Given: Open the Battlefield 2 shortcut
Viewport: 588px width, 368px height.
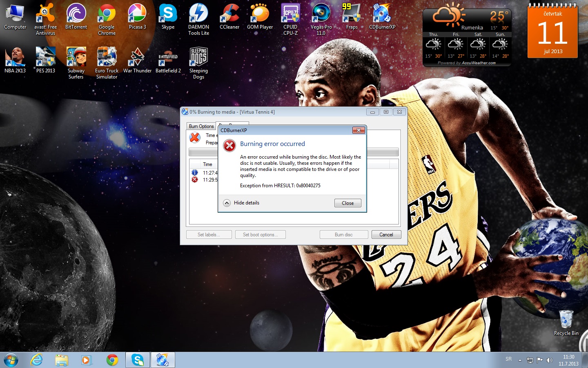Looking at the screenshot, I should coord(168,60).
